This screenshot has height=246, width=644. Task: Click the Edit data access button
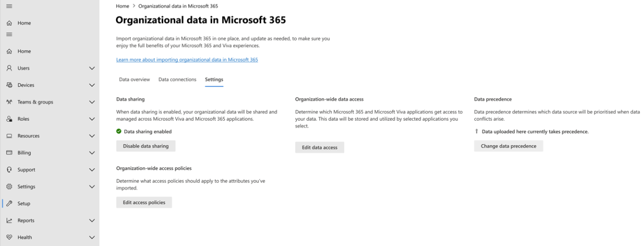tap(320, 147)
